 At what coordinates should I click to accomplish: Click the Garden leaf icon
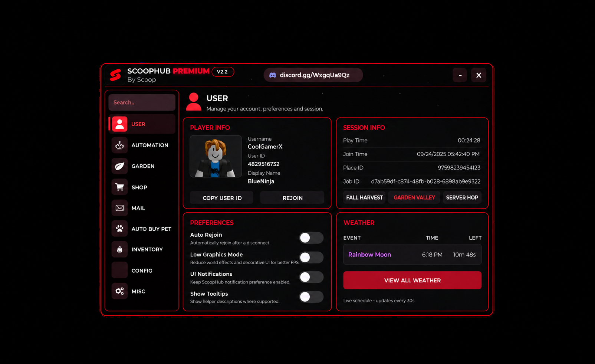[119, 166]
